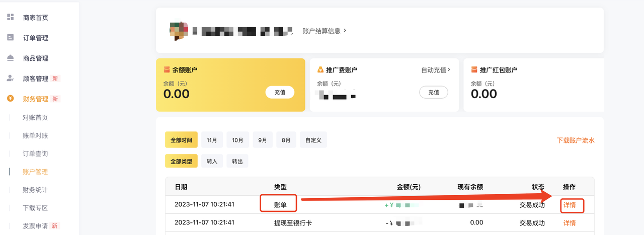Click the 财务管理 yen coin icon
This screenshot has height=235, width=644.
(x=10, y=99)
